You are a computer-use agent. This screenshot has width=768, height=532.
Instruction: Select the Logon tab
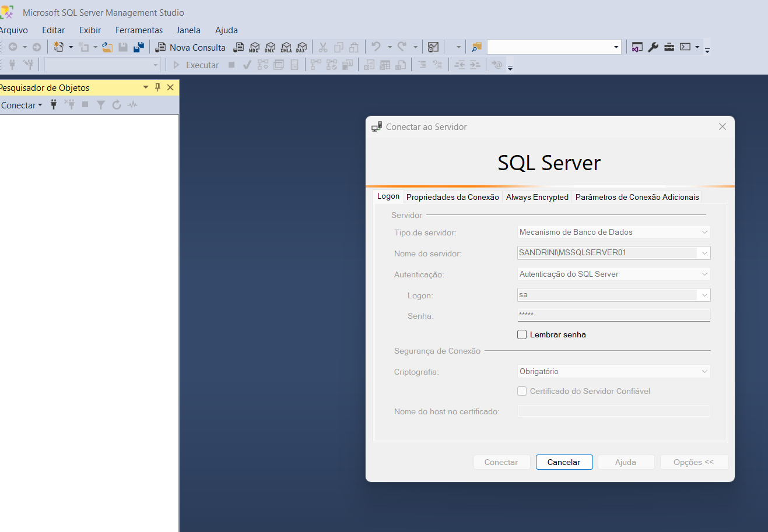pos(388,196)
